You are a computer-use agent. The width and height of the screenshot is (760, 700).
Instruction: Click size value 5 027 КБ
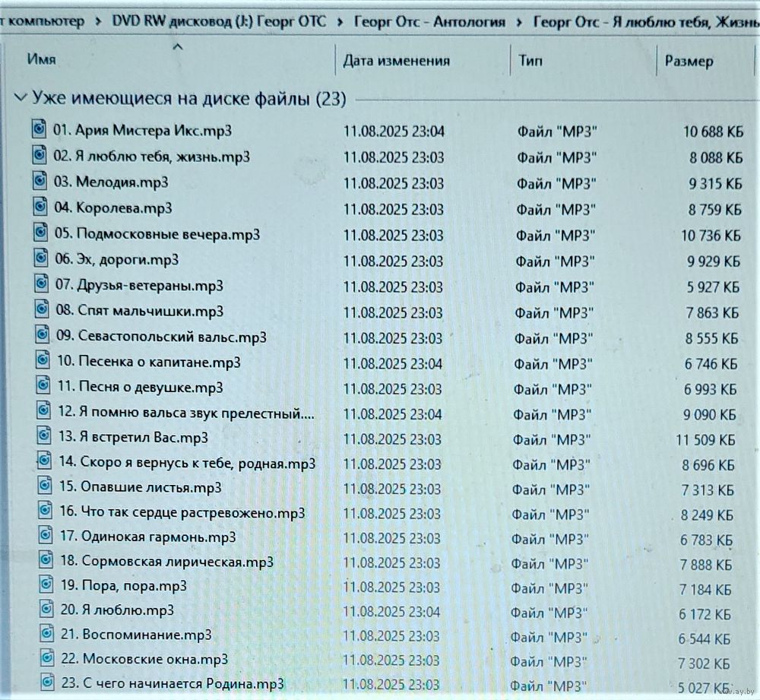point(703,688)
